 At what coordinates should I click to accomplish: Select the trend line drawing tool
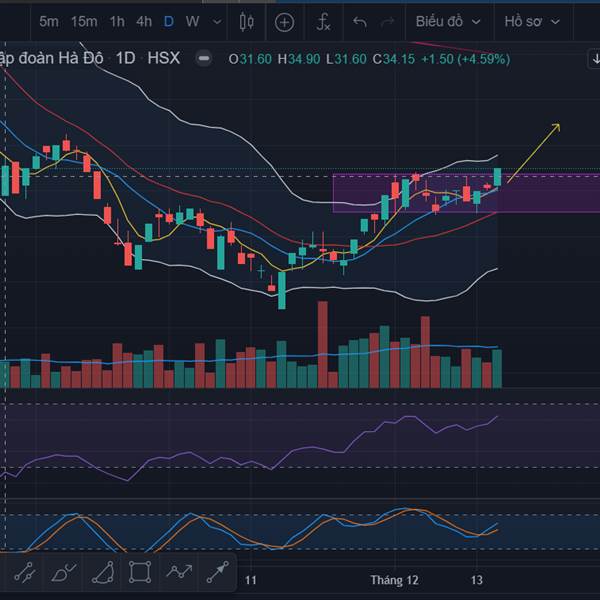point(25,572)
